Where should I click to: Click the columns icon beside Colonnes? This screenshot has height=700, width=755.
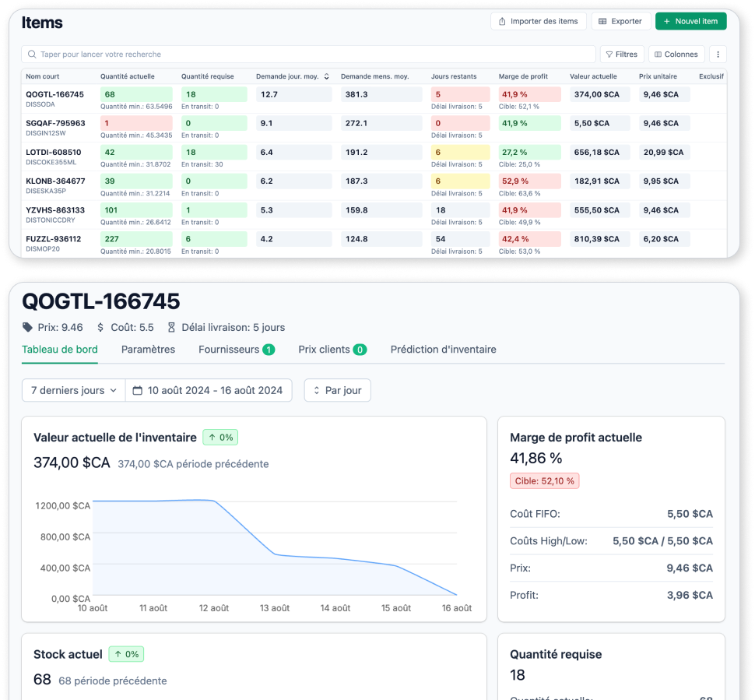pyautogui.click(x=658, y=54)
